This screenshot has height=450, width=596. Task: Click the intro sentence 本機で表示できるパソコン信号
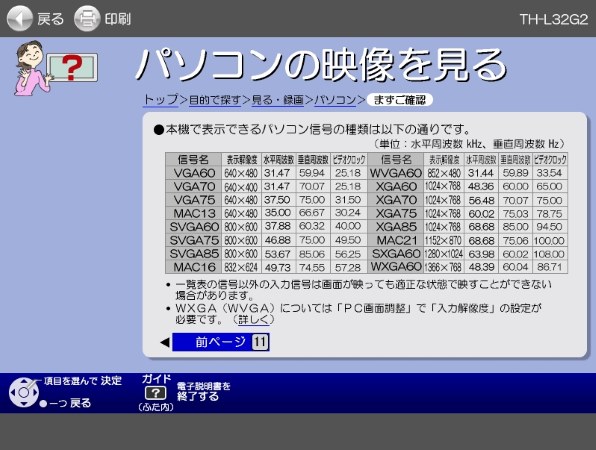[312, 129]
